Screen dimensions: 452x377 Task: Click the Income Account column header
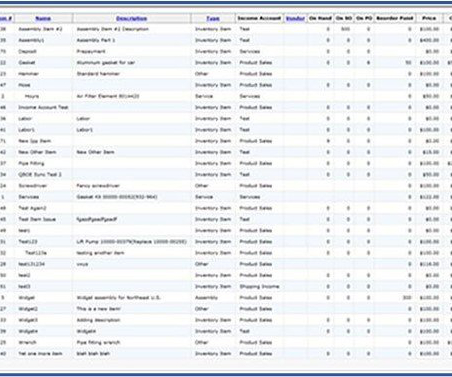[259, 18]
